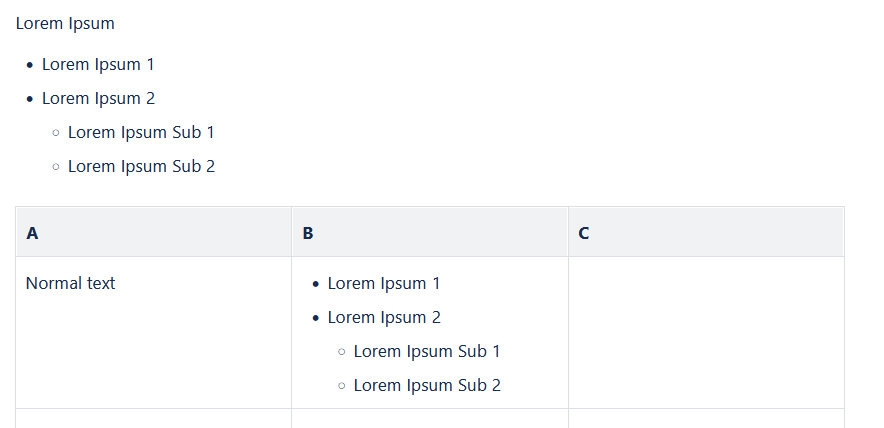Click "Lorem Ipsum 1" inside the column B cell
Image resolution: width=884 pixels, height=428 pixels.
[383, 283]
